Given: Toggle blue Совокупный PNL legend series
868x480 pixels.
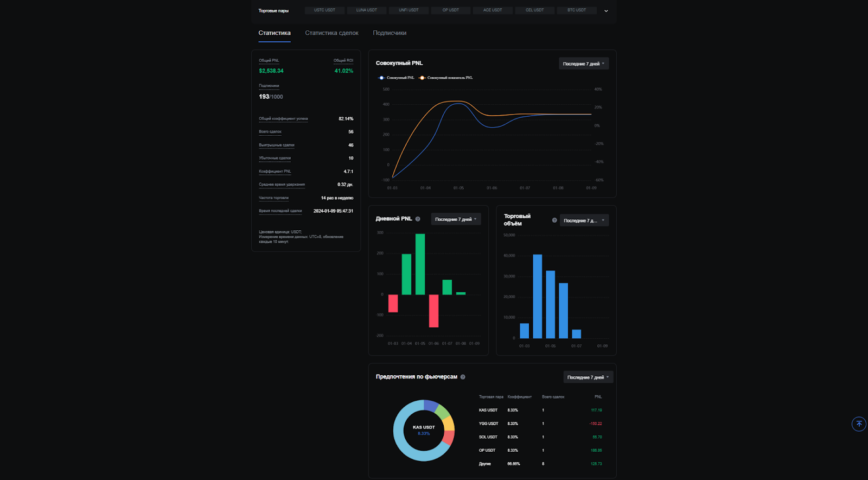Looking at the screenshot, I should [x=396, y=78].
